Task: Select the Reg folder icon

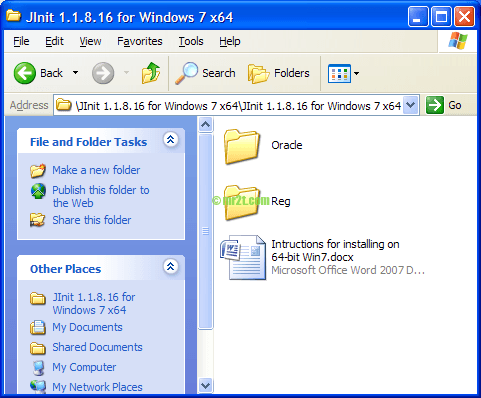Action: pyautogui.click(x=242, y=203)
